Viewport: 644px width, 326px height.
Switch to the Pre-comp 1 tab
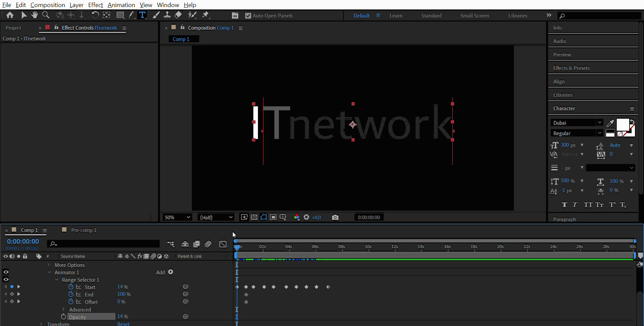[84, 230]
